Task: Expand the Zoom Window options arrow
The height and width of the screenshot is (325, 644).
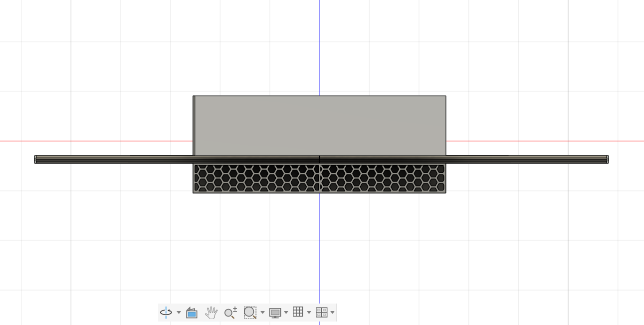Action: pos(262,313)
